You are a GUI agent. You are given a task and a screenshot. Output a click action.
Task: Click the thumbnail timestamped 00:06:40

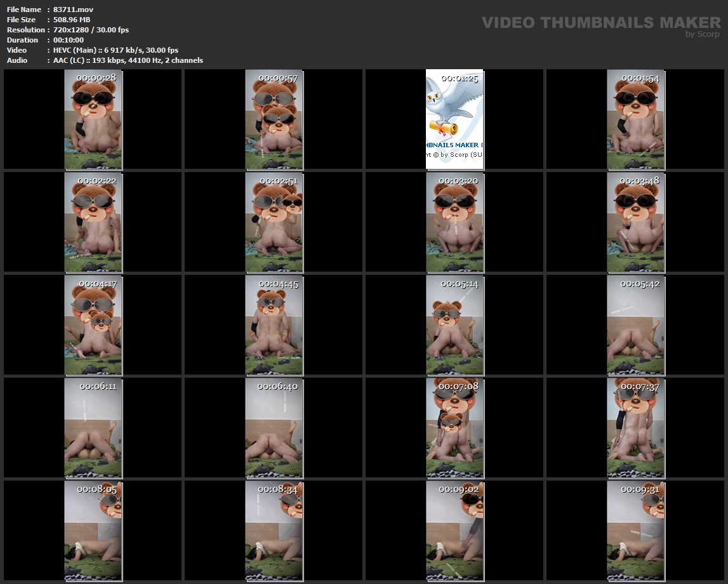coord(274,428)
